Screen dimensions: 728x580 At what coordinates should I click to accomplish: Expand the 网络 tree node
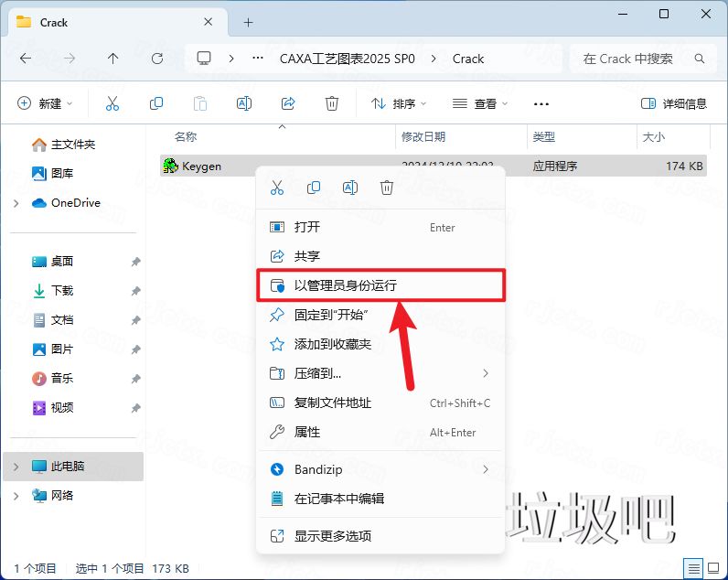pyautogui.click(x=16, y=496)
